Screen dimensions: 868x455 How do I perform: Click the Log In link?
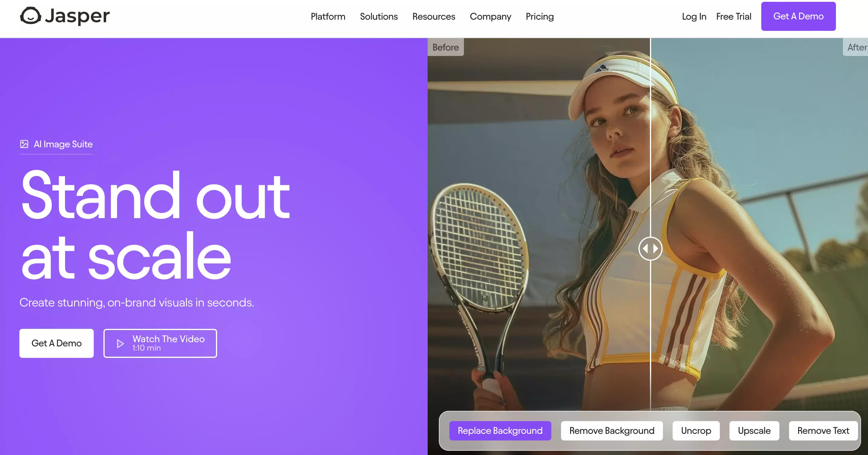(x=694, y=17)
